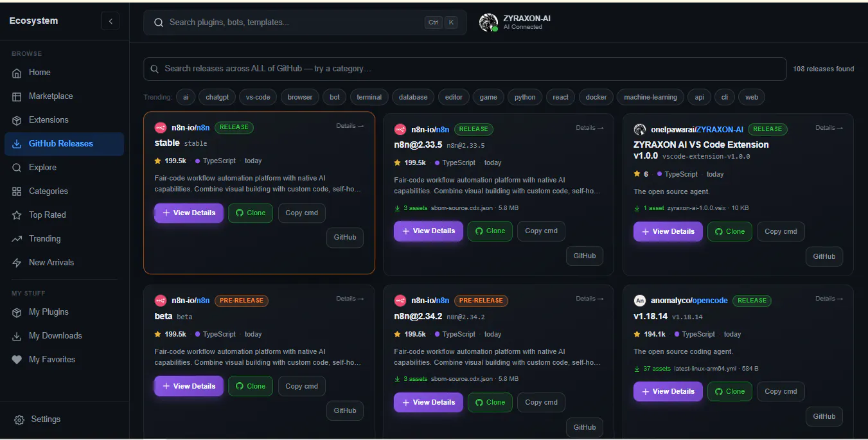Select the 'browser' trending tag

coord(300,97)
